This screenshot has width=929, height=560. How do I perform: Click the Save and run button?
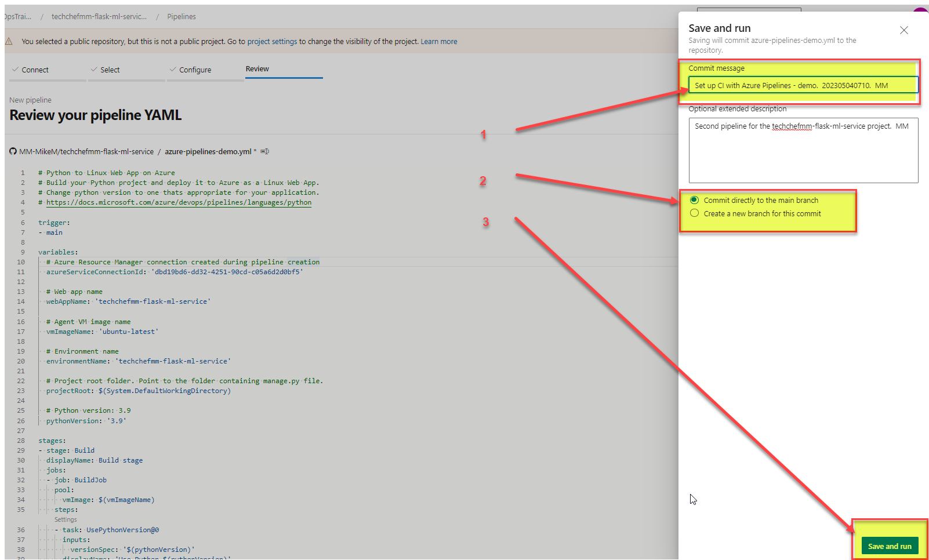pos(890,546)
